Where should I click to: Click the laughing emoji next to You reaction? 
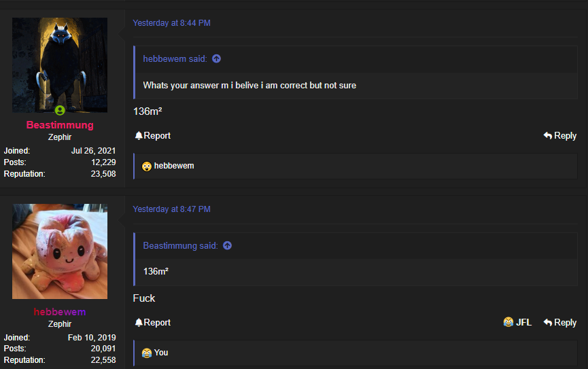[x=147, y=353]
